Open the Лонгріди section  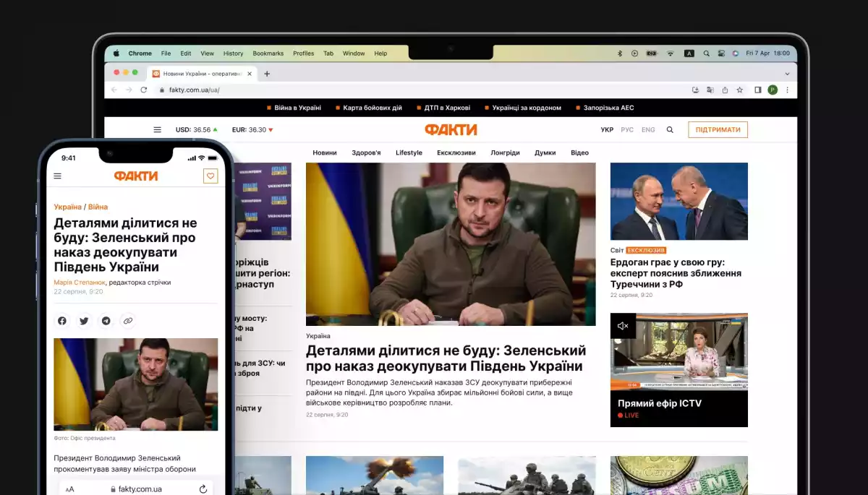click(x=505, y=153)
